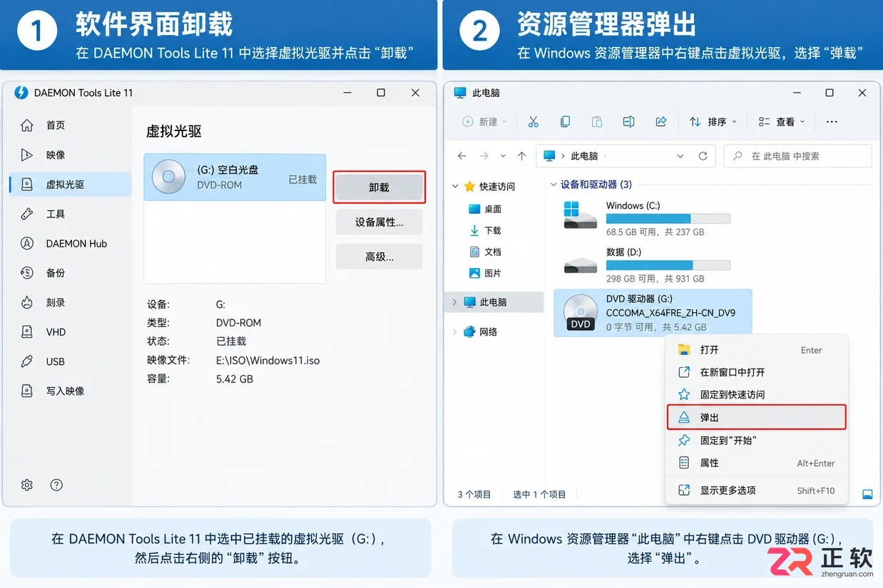Select Virtual Drives (虚拟光驱) sidebar item
The width and height of the screenshot is (883, 588).
coord(70,185)
